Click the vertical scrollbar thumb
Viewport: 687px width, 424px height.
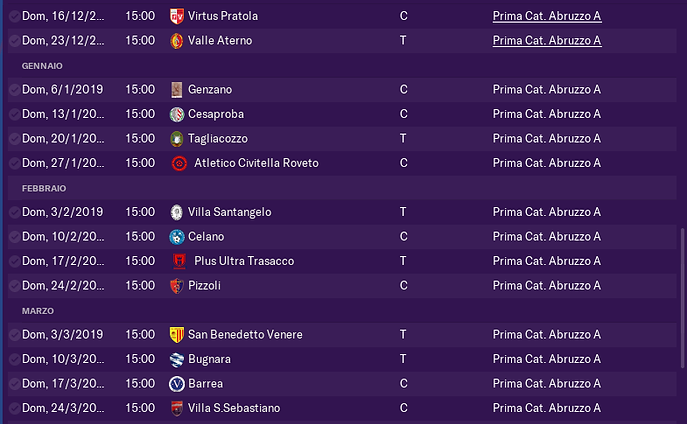click(682, 298)
